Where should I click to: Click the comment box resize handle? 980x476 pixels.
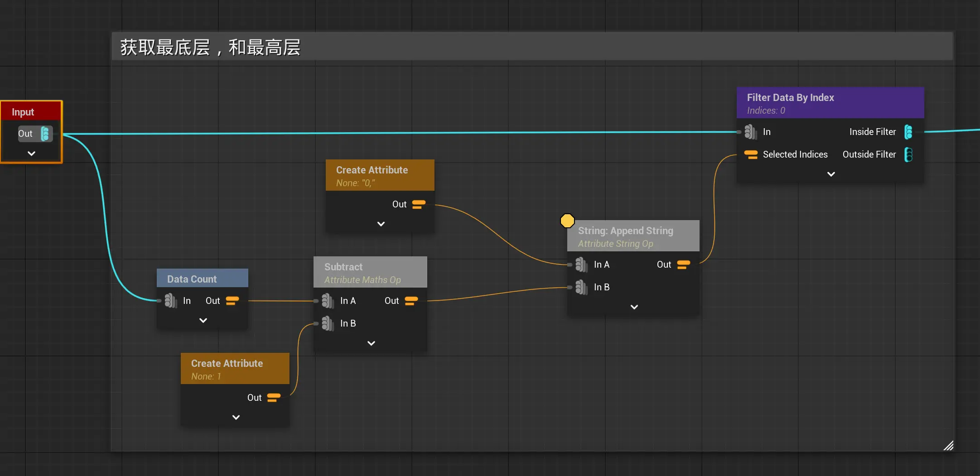click(948, 446)
